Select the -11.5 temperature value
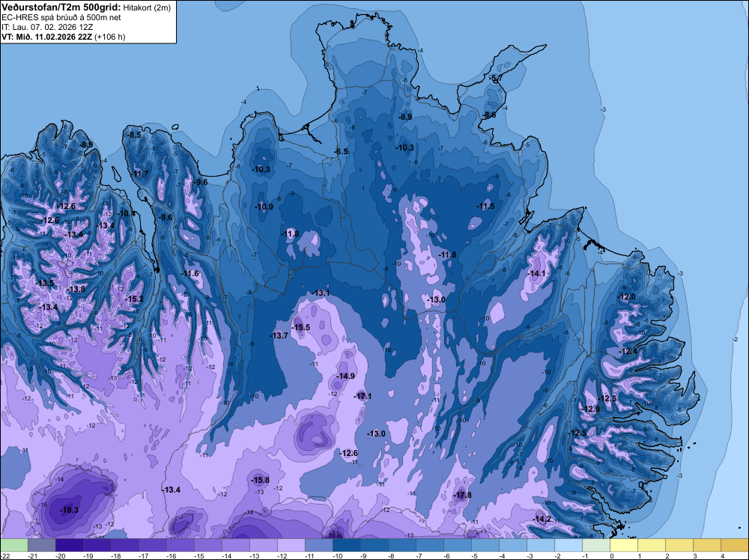The width and height of the screenshot is (749, 560). point(486,206)
